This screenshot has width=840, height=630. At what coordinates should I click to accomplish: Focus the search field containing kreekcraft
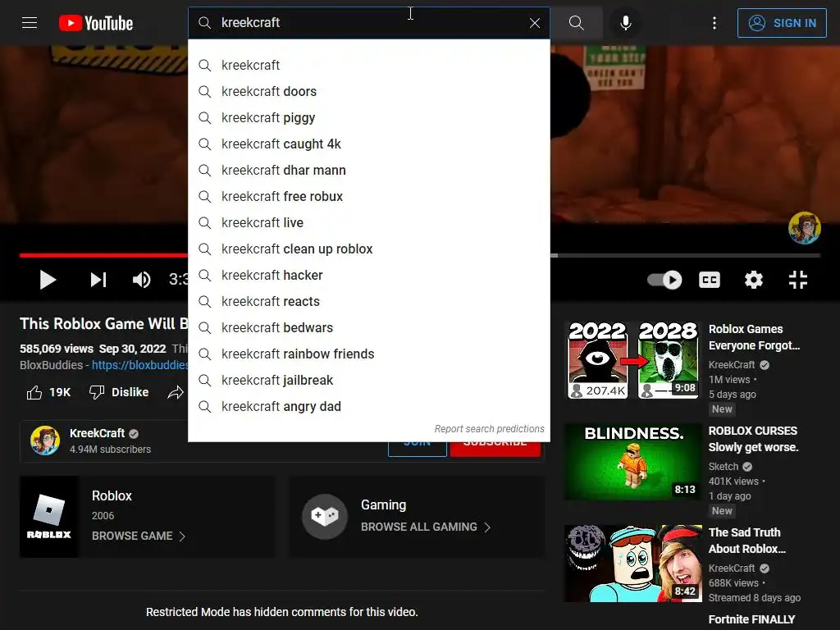pyautogui.click(x=370, y=23)
